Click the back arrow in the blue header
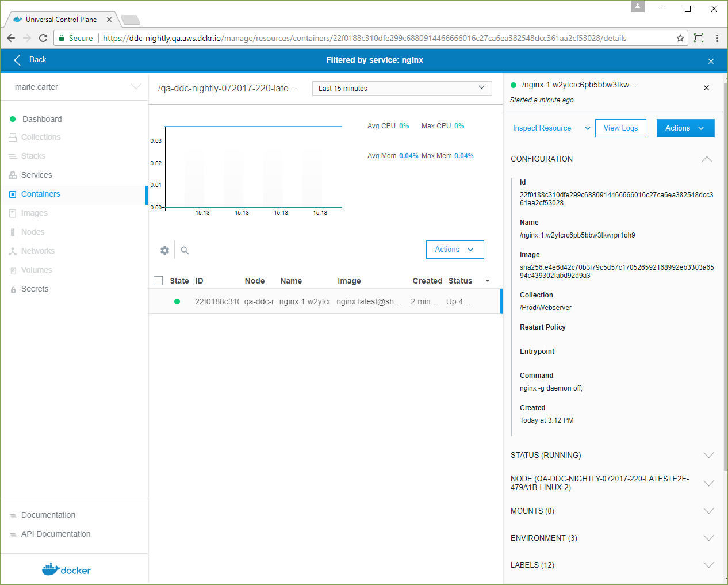The image size is (728, 585). click(x=17, y=60)
